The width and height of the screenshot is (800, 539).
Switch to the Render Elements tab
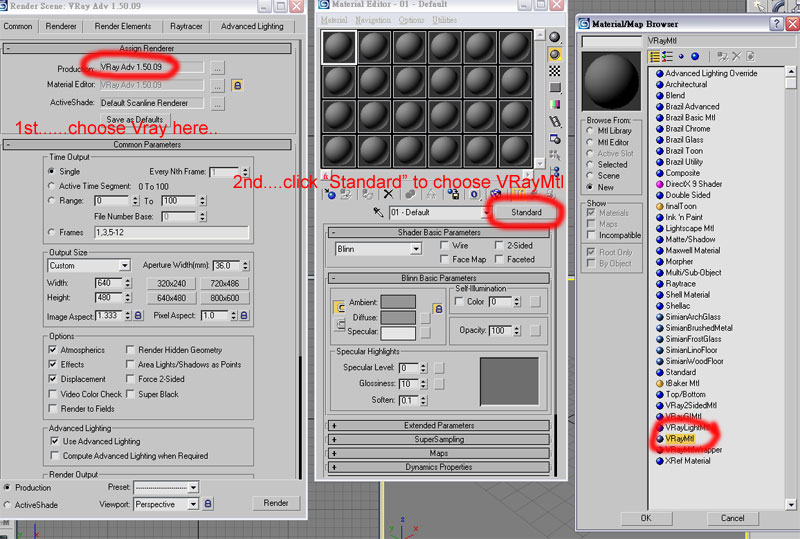coord(123,26)
